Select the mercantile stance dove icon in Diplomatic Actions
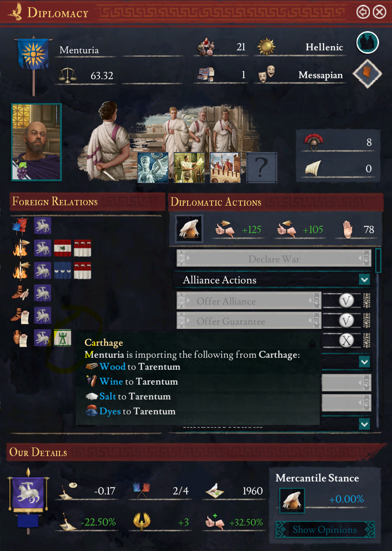This screenshot has height=551, width=392. pos(189,229)
